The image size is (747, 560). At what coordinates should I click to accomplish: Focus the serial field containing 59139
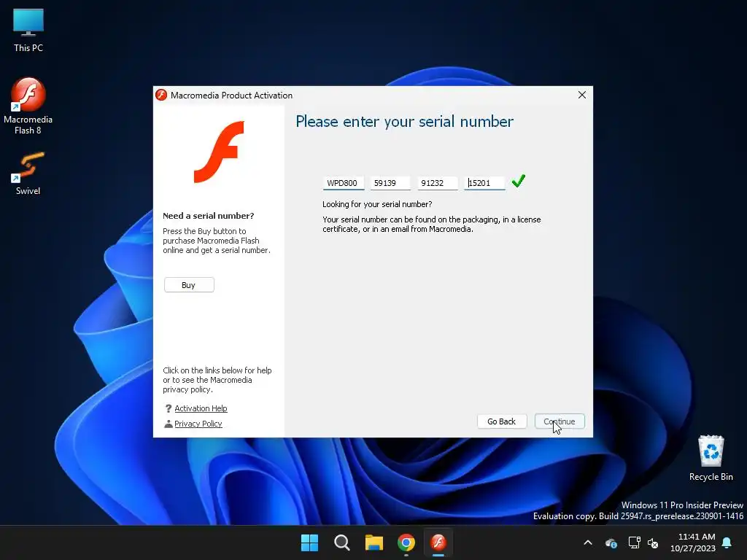pos(391,183)
